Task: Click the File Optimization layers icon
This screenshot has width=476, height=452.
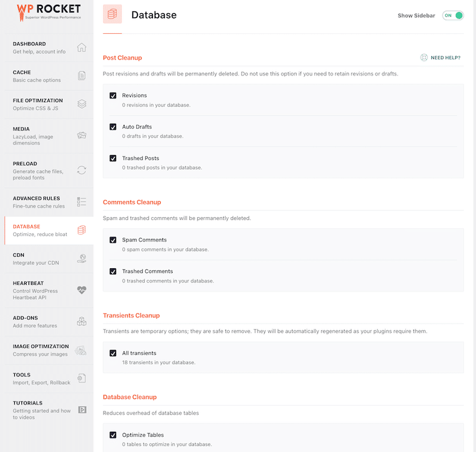Action: 82,104
